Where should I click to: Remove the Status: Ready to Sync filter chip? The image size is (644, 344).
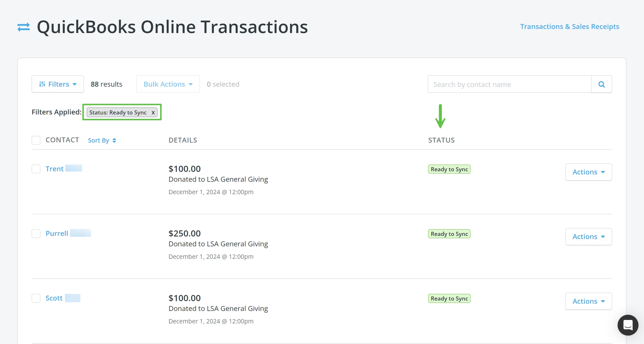153,112
